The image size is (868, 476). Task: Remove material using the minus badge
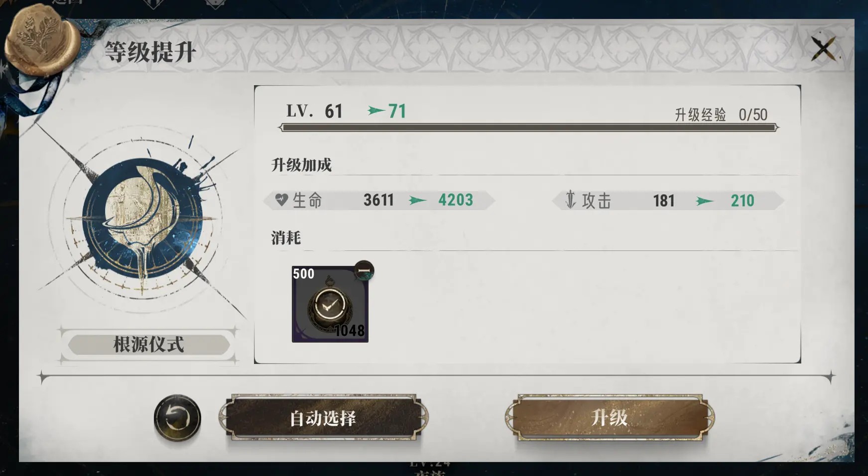click(364, 270)
